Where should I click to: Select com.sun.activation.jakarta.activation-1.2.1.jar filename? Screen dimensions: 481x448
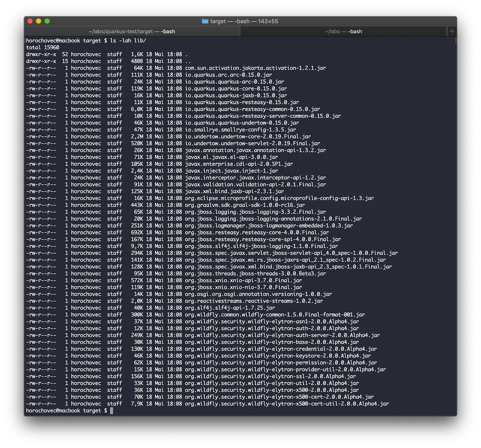pos(255,68)
